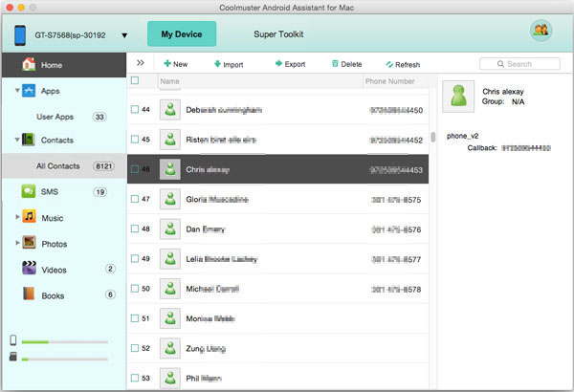Check the box for contact row 44
This screenshot has height=392, width=574.
(x=135, y=110)
